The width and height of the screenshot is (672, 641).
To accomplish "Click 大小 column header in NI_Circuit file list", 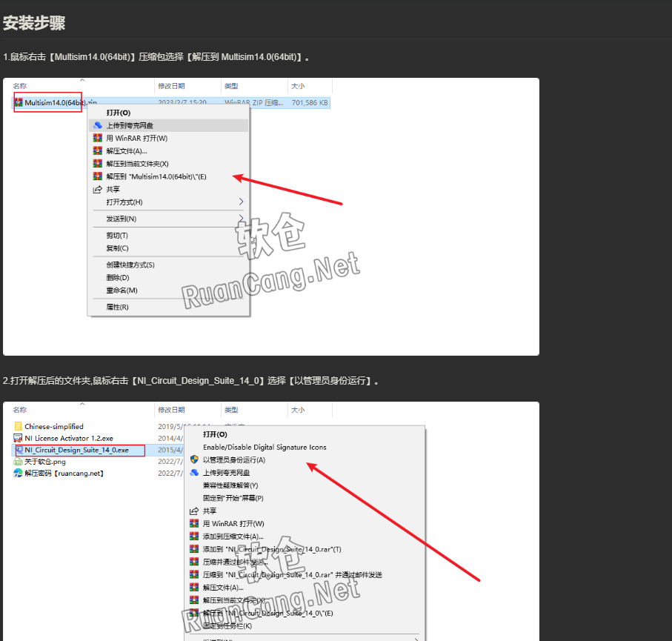I will coord(298,410).
